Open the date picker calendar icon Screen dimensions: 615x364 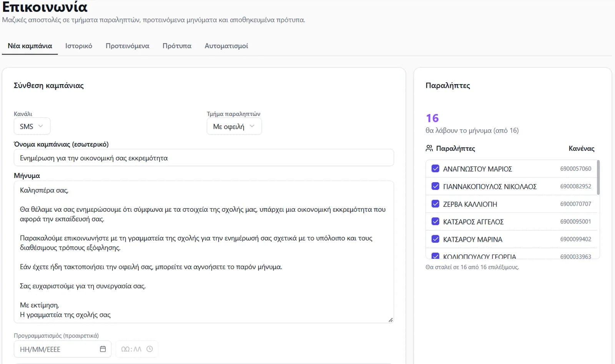coord(103,349)
